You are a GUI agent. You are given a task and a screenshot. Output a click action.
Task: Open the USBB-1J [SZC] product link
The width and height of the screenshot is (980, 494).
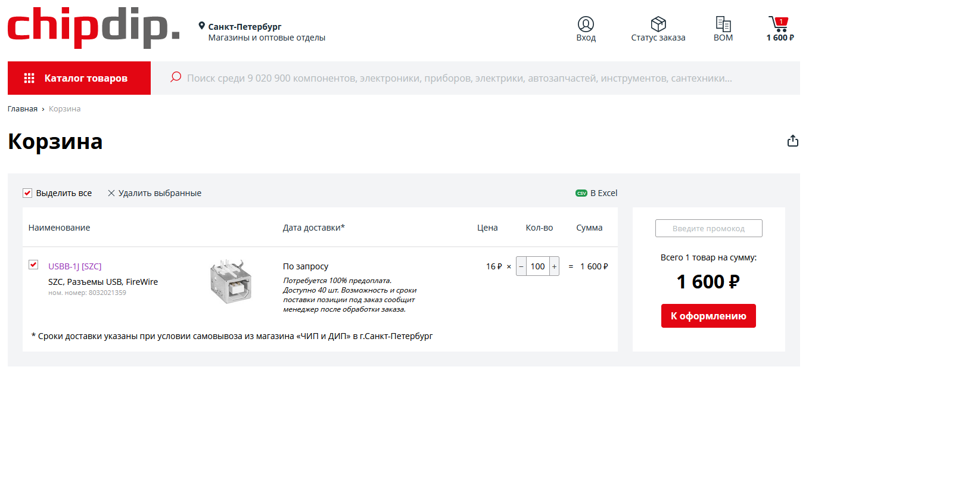point(75,266)
